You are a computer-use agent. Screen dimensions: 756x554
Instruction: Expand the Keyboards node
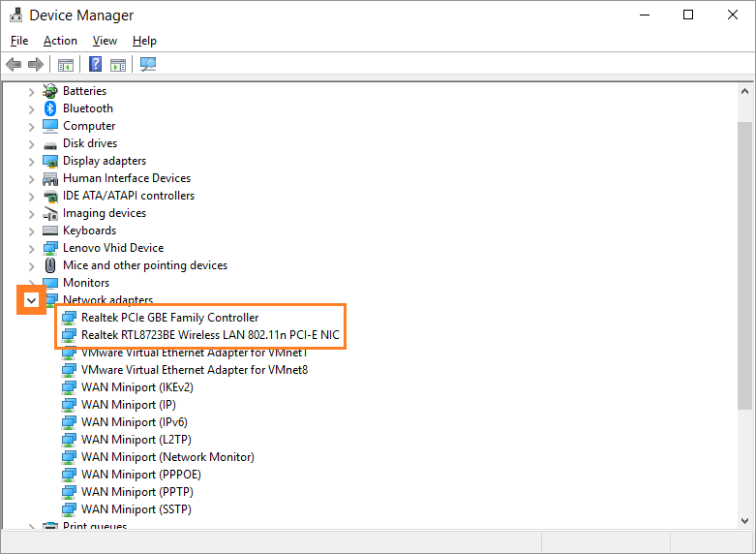(x=31, y=231)
